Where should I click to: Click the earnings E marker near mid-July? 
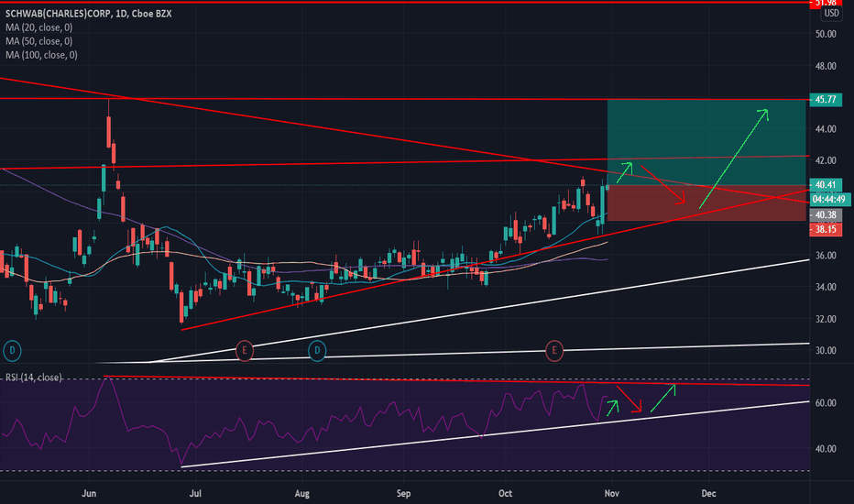(x=245, y=350)
